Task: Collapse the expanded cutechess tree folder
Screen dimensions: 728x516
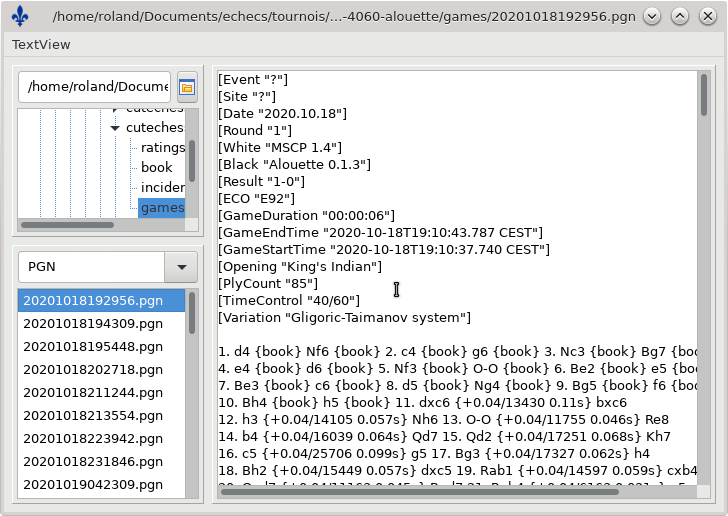Action: (x=116, y=128)
